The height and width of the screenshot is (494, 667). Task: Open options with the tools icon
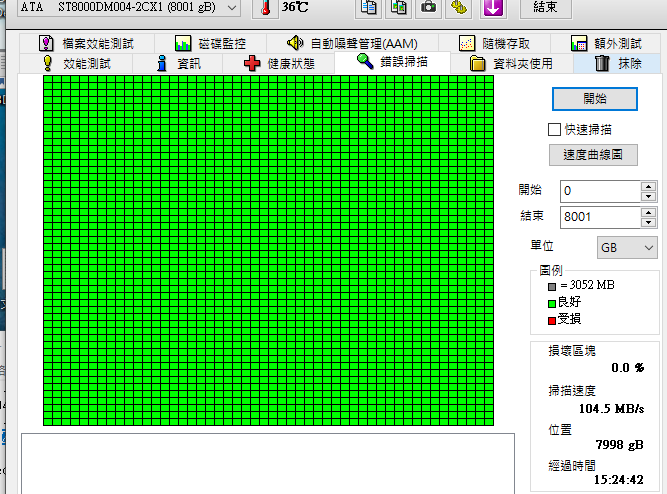(459, 8)
